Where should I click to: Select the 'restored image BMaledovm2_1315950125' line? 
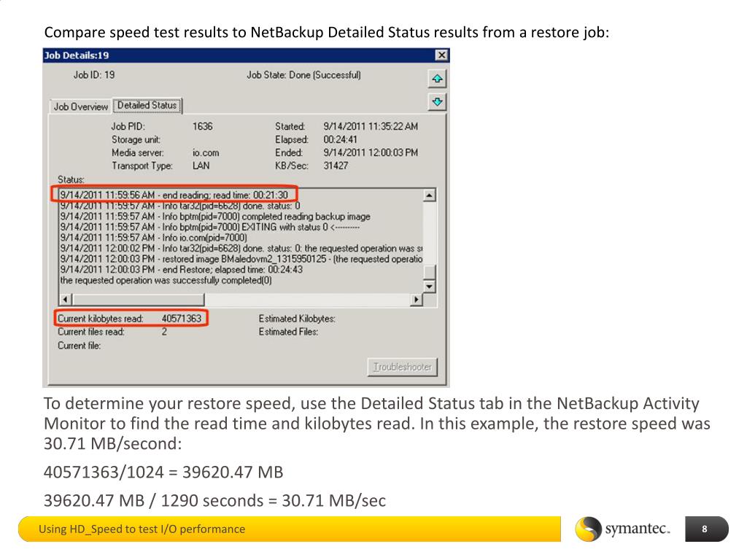(241, 259)
